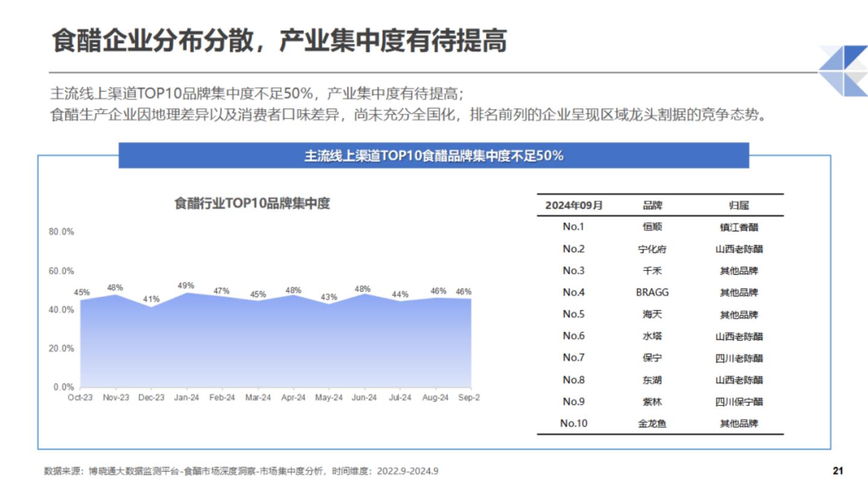Viewport: 868px width, 488px height.
Task: Click the Mar-24 axis label
Action: [x=258, y=398]
